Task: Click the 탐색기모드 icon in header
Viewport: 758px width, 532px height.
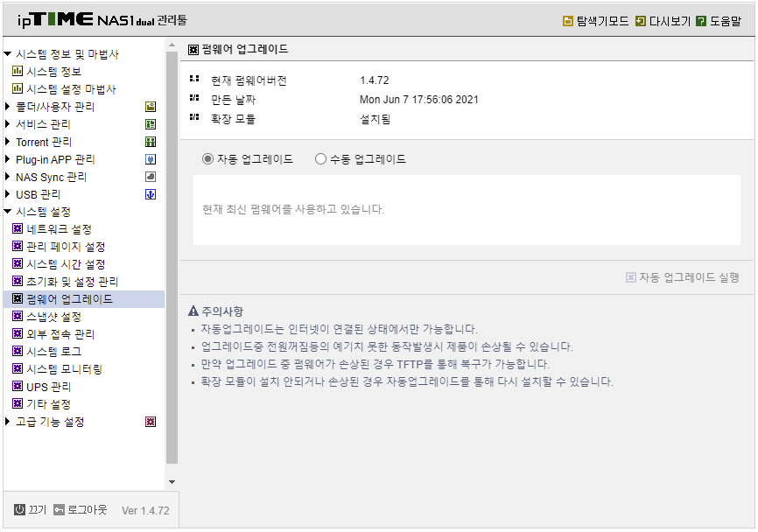Action: coord(568,21)
